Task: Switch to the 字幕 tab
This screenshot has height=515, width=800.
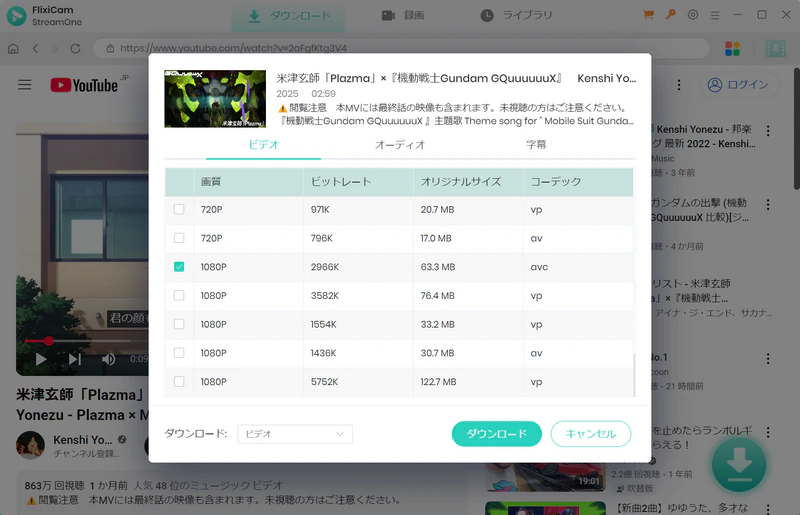Action: (x=536, y=145)
